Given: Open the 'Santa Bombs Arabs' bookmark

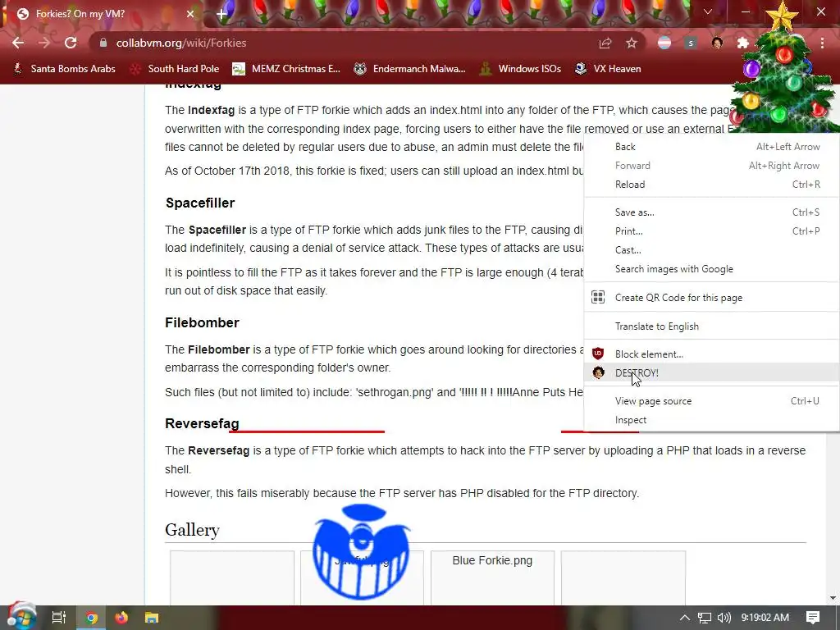Looking at the screenshot, I should [x=64, y=69].
